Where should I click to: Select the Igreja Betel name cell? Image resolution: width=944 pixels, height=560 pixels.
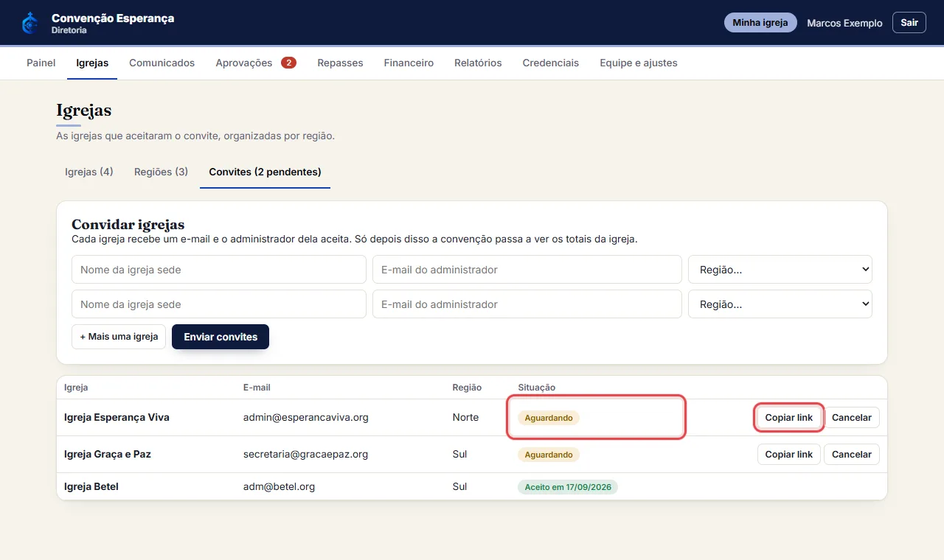[x=91, y=487]
